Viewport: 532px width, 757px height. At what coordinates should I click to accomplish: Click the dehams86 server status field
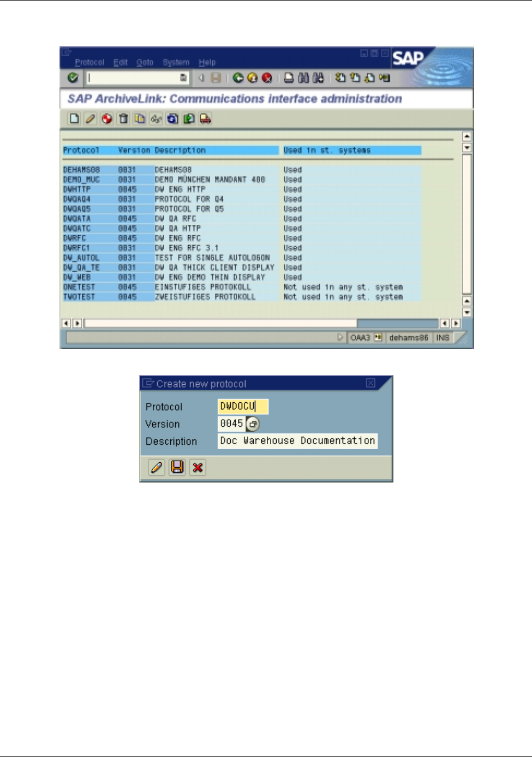tap(409, 338)
